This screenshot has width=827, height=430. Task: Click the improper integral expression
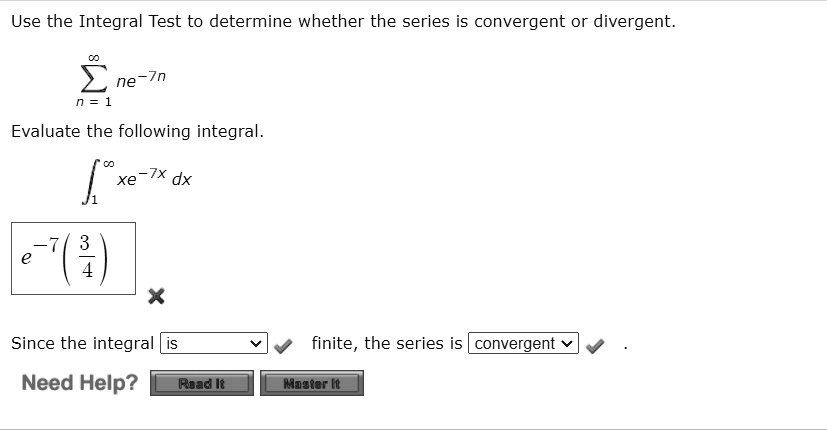coord(137,181)
